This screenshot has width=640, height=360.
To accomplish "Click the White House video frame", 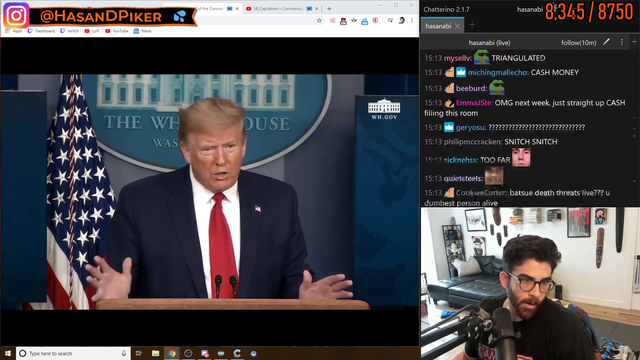I will pos(210,192).
